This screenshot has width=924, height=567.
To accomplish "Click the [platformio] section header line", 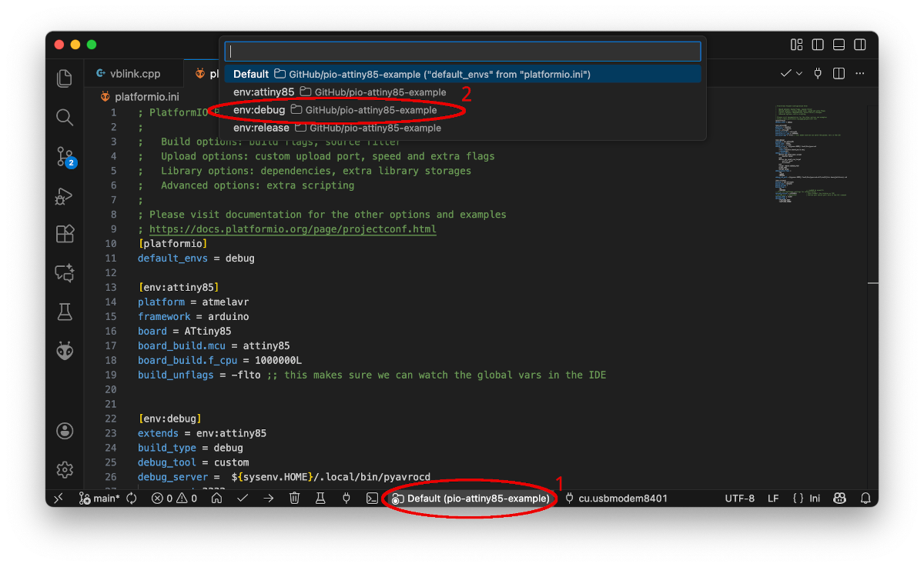I will (x=173, y=244).
